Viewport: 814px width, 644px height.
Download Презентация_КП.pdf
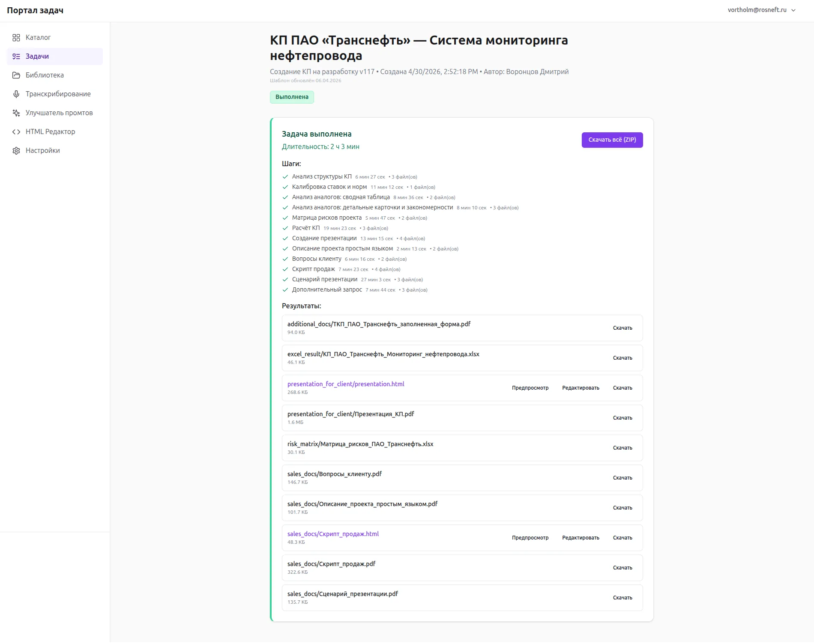[x=622, y=418]
